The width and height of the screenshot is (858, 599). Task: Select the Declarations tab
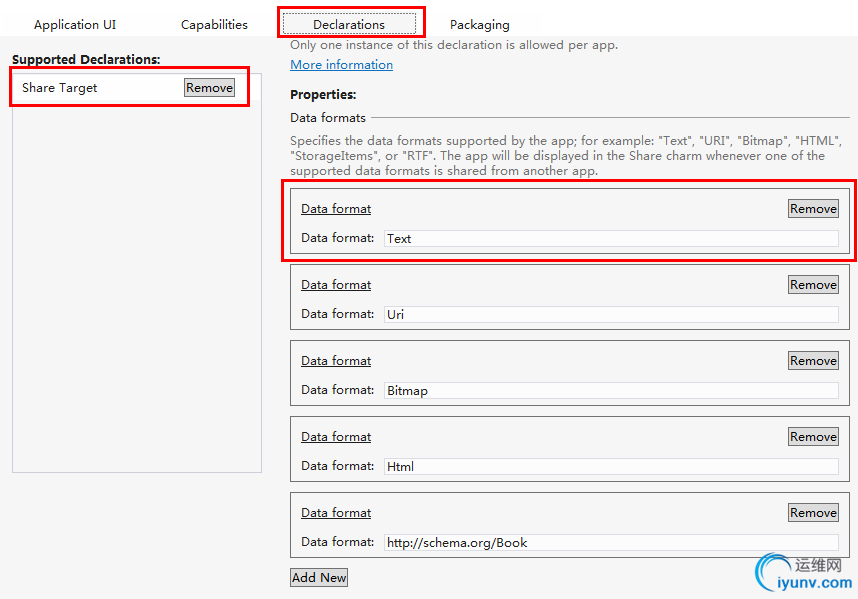click(x=349, y=24)
